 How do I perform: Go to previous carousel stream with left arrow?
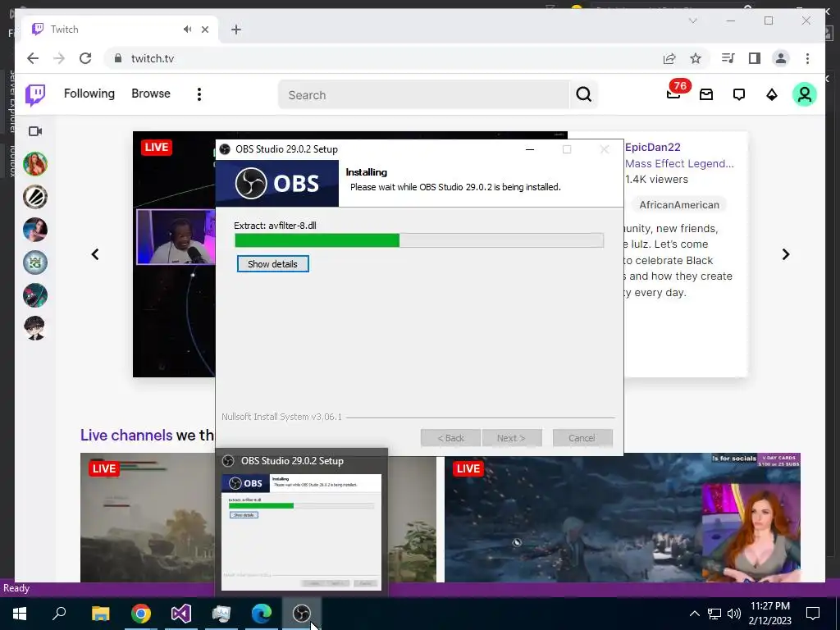pos(95,254)
